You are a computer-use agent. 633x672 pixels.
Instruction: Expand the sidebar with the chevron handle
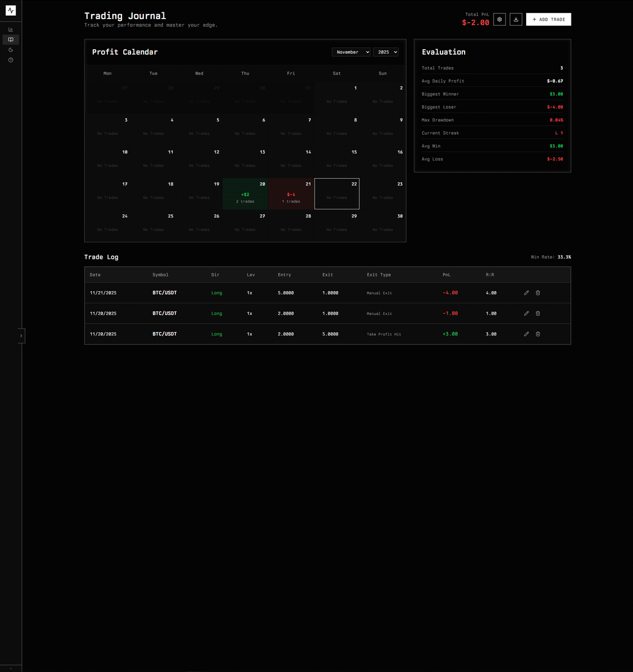21,336
